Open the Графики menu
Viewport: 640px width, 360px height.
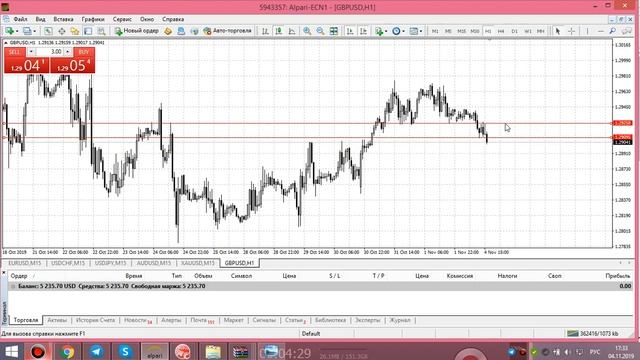(93, 19)
